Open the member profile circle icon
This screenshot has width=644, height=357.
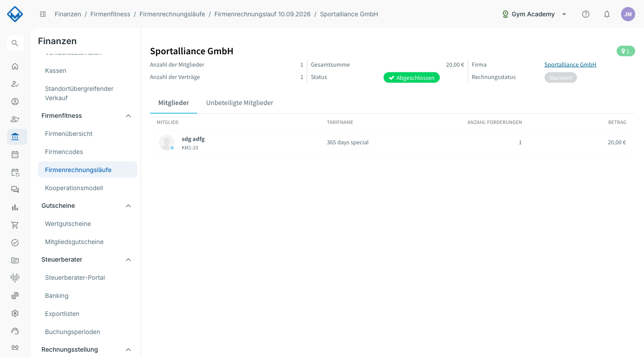point(15,101)
